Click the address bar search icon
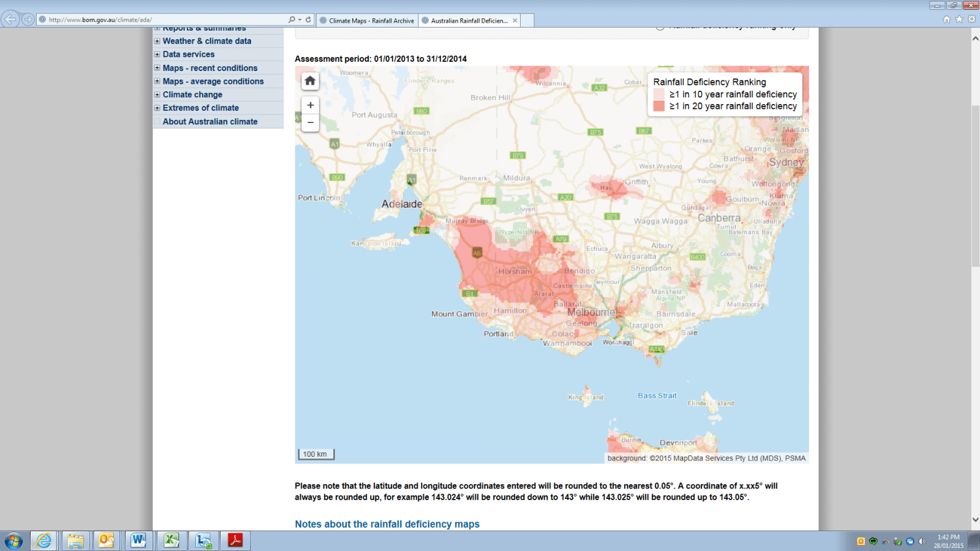 click(292, 20)
